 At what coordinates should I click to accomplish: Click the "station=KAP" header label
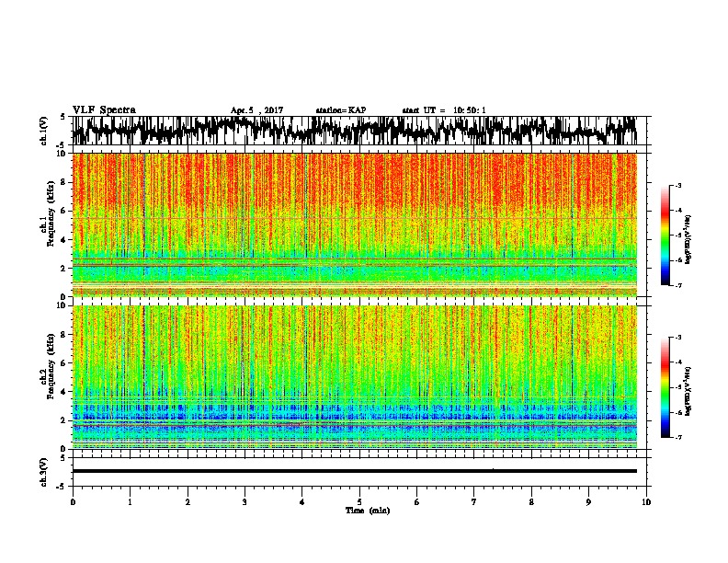click(341, 110)
